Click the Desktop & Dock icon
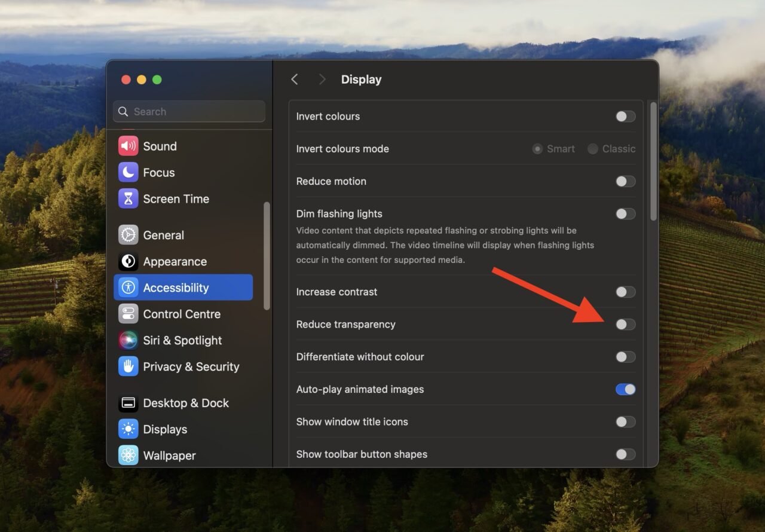The height and width of the screenshot is (532, 765). point(128,403)
